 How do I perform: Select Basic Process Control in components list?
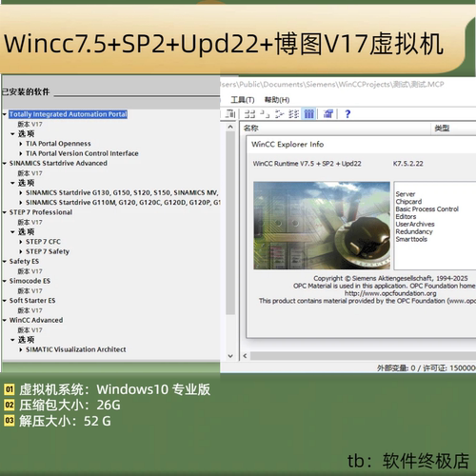coord(427,209)
